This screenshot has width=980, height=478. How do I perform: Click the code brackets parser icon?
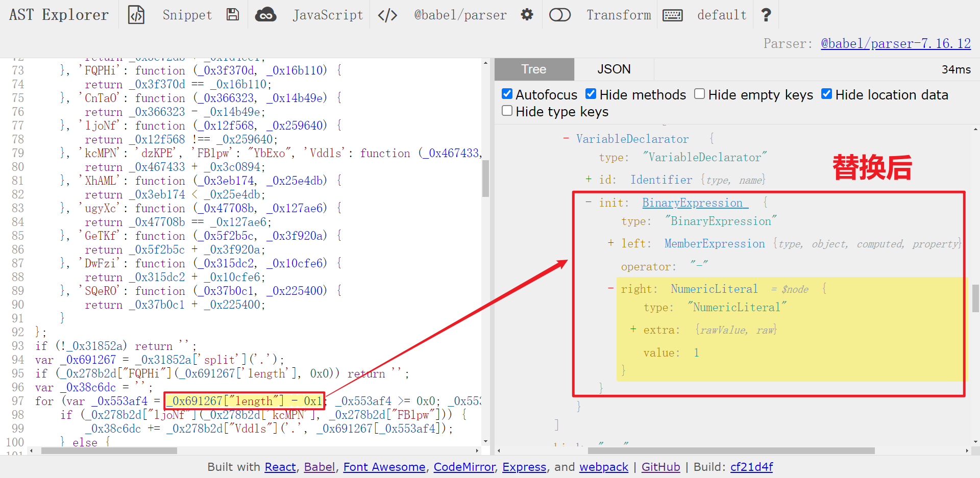coord(387,15)
